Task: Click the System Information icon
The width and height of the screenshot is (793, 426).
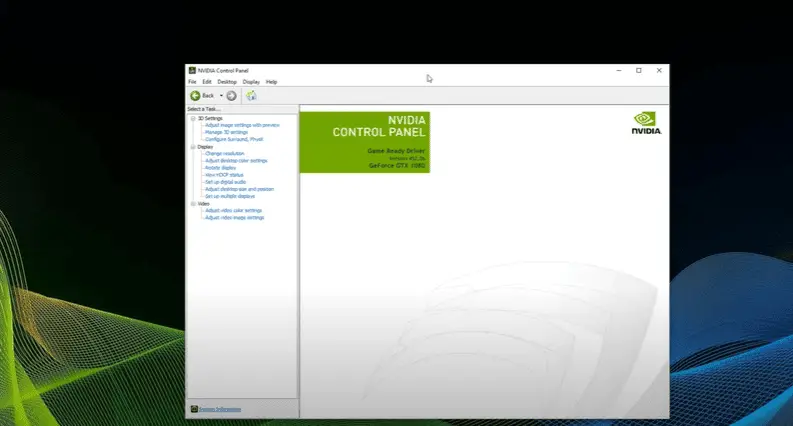Action: (194, 409)
